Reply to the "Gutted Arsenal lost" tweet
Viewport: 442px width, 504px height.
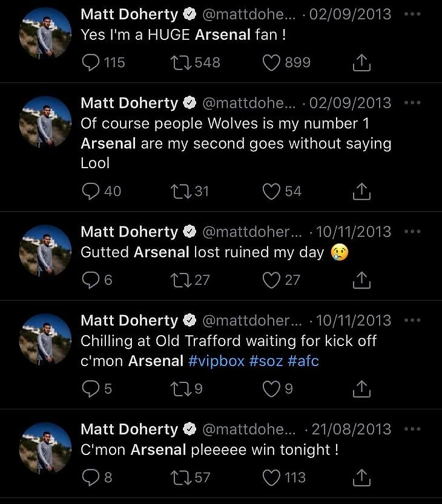(91, 280)
